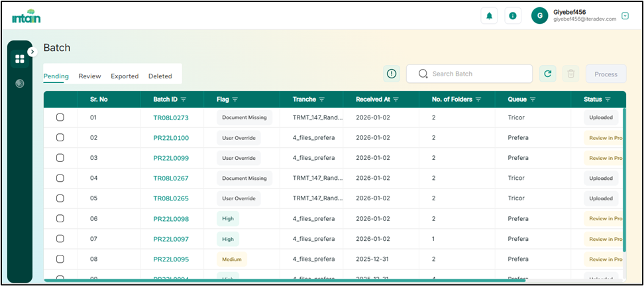Open the dashboard grid icon in sidebar

(x=20, y=59)
